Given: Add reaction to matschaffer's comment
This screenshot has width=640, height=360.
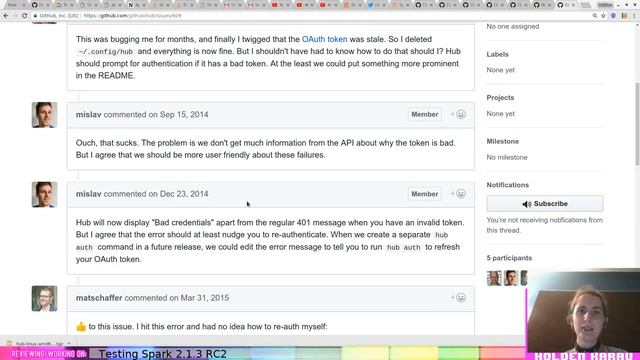Looking at the screenshot, I should tap(458, 298).
